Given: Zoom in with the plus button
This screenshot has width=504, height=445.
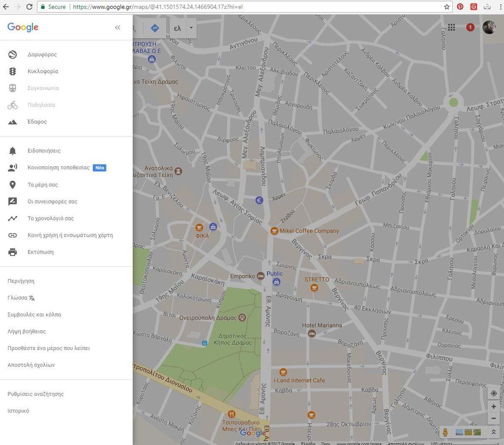Looking at the screenshot, I should pyautogui.click(x=493, y=407).
